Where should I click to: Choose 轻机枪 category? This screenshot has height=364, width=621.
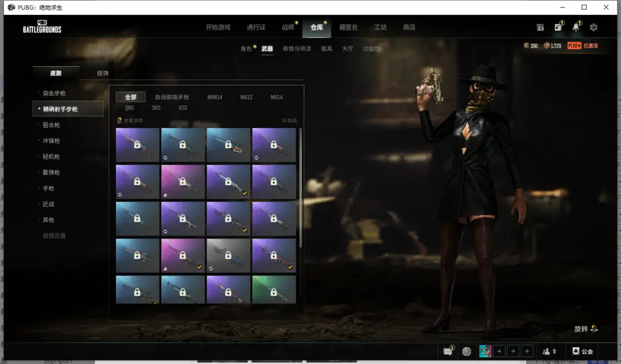point(51,157)
